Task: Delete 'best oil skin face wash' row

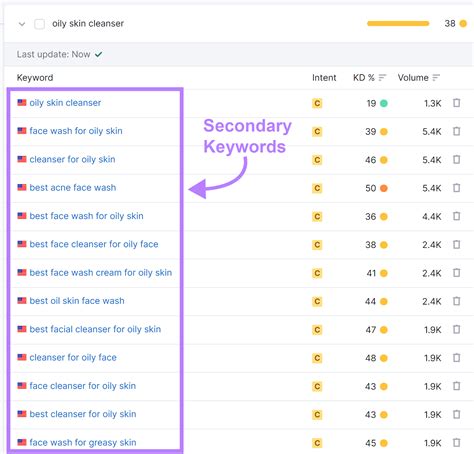Action: tap(456, 301)
